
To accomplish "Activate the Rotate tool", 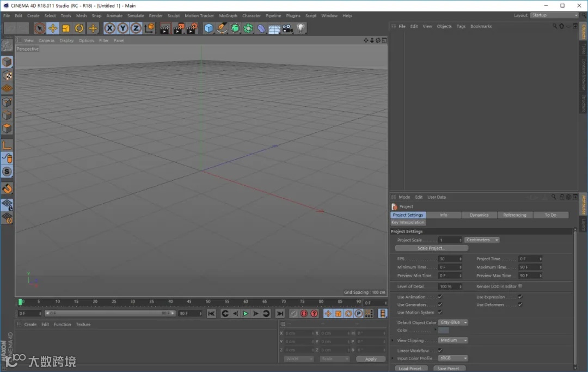I will point(79,28).
